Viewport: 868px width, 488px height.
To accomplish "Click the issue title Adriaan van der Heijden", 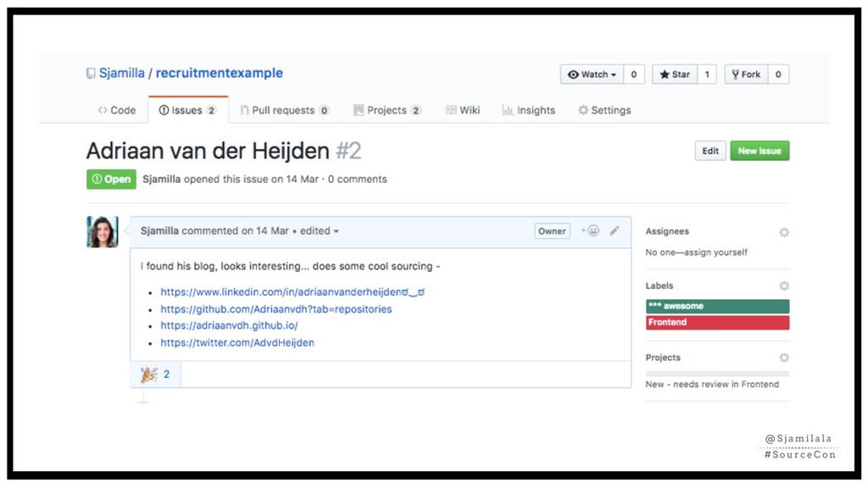I will pyautogui.click(x=208, y=151).
